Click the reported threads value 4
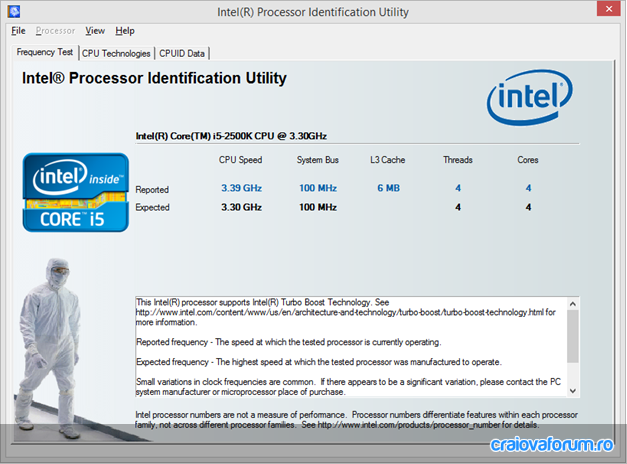Viewport: 627px width, 464px height. tap(458, 188)
